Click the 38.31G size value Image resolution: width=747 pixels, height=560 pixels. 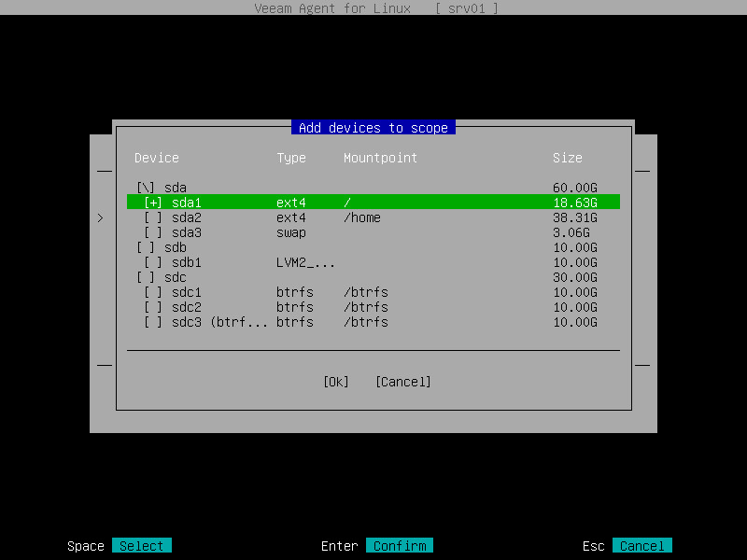(575, 217)
